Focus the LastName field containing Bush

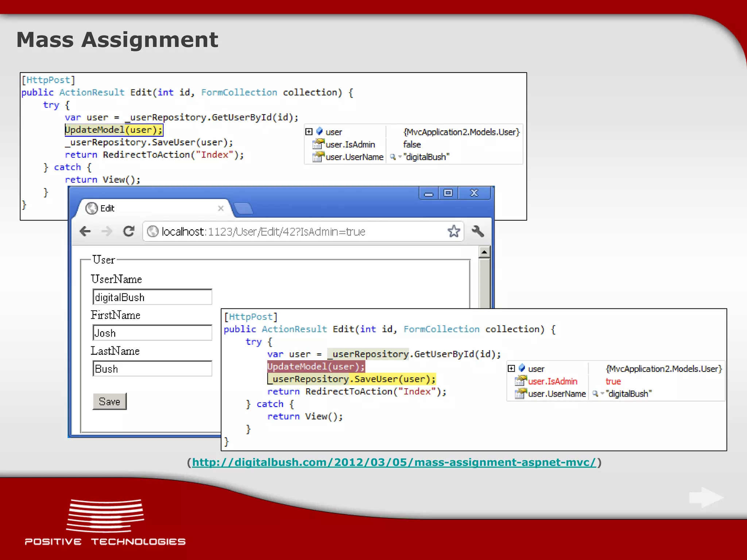[x=152, y=369]
